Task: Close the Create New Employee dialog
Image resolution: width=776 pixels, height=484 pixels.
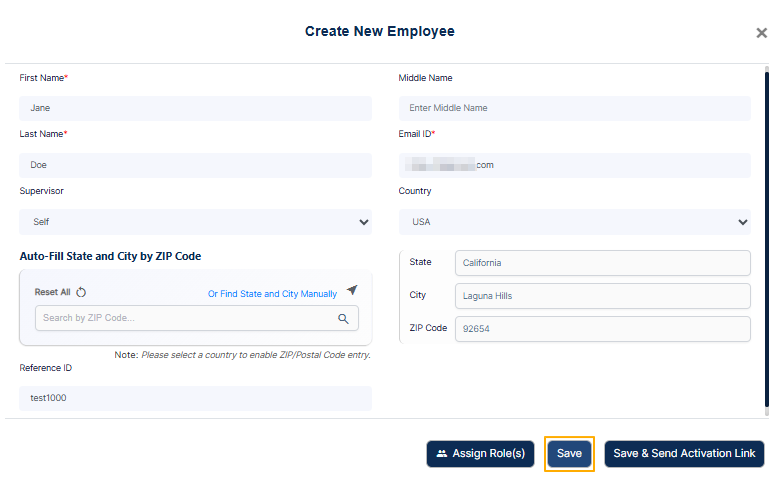Action: (x=761, y=33)
